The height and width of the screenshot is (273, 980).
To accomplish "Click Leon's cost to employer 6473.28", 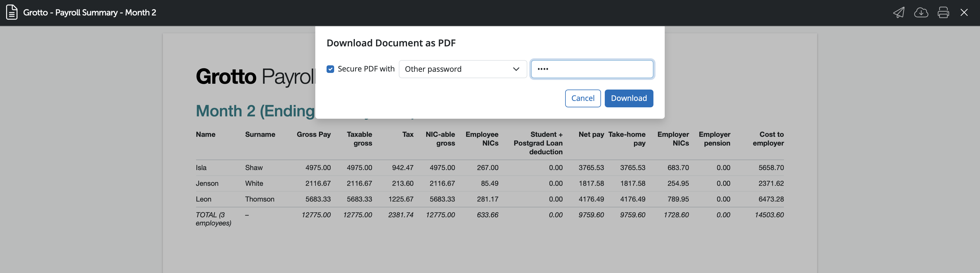I will point(771,199).
